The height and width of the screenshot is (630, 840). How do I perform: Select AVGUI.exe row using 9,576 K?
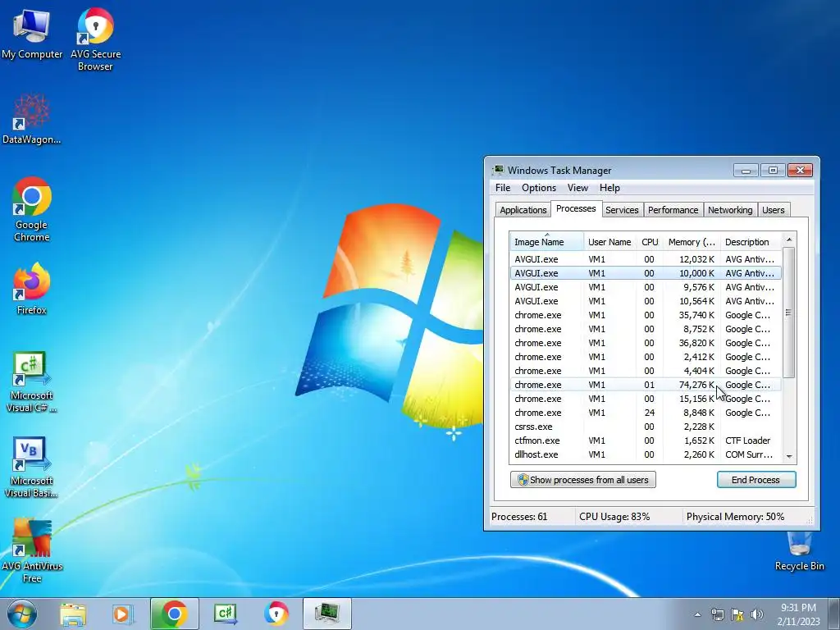pyautogui.click(x=646, y=287)
